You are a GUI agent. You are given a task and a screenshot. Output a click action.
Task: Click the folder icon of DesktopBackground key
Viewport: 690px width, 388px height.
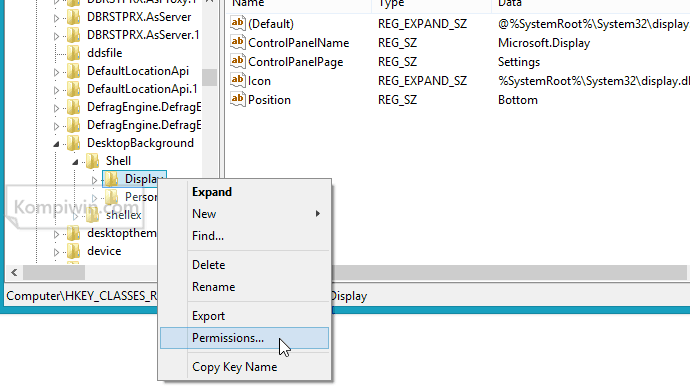(73, 143)
